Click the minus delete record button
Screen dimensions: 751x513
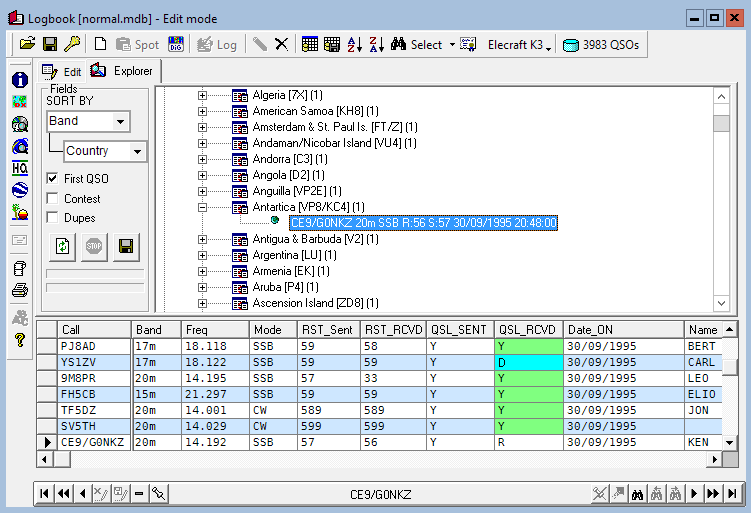pos(139,493)
